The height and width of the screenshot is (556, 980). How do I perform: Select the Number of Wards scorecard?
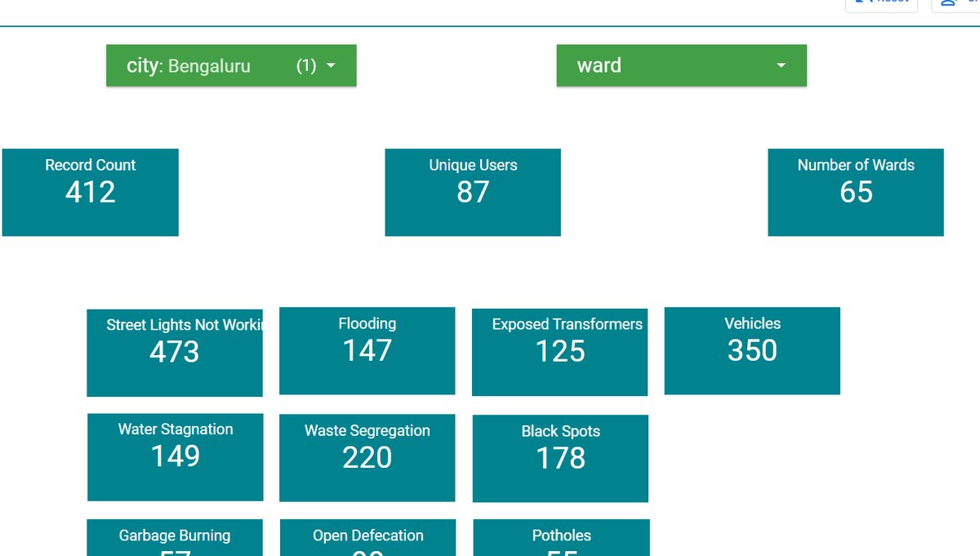point(856,193)
